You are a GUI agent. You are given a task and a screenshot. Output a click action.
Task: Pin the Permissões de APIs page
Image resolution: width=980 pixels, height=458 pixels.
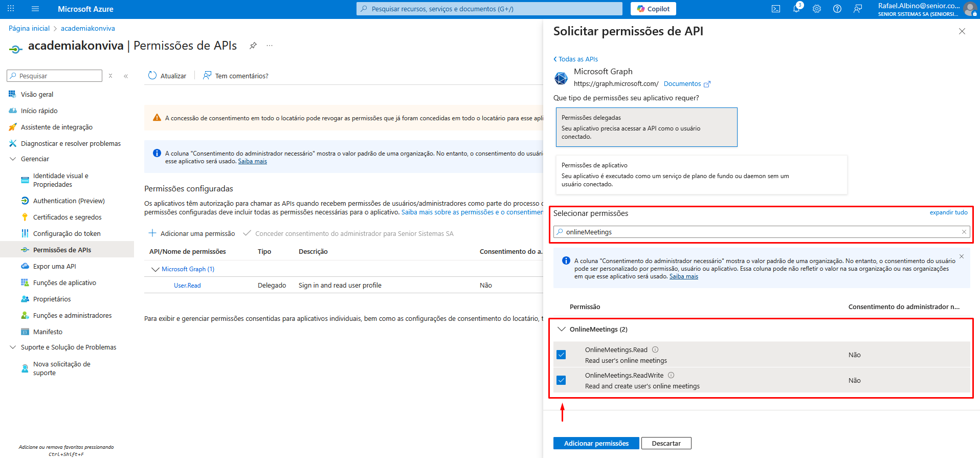253,46
